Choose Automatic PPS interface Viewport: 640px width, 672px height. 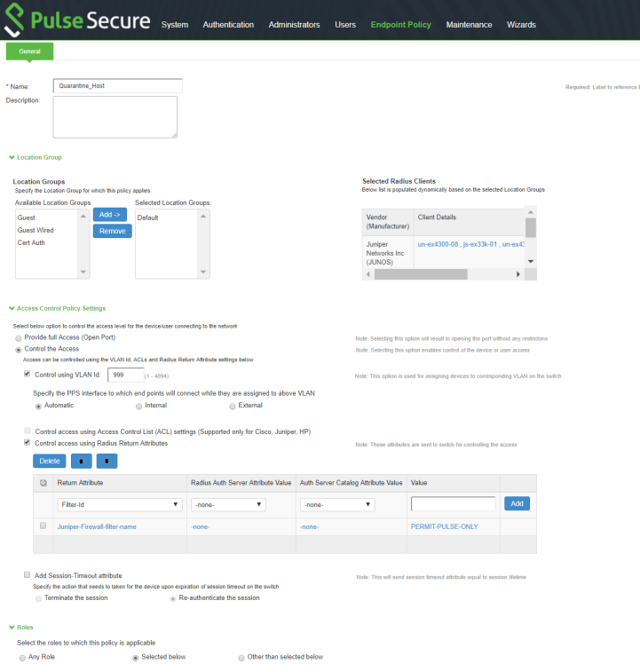pos(38,407)
